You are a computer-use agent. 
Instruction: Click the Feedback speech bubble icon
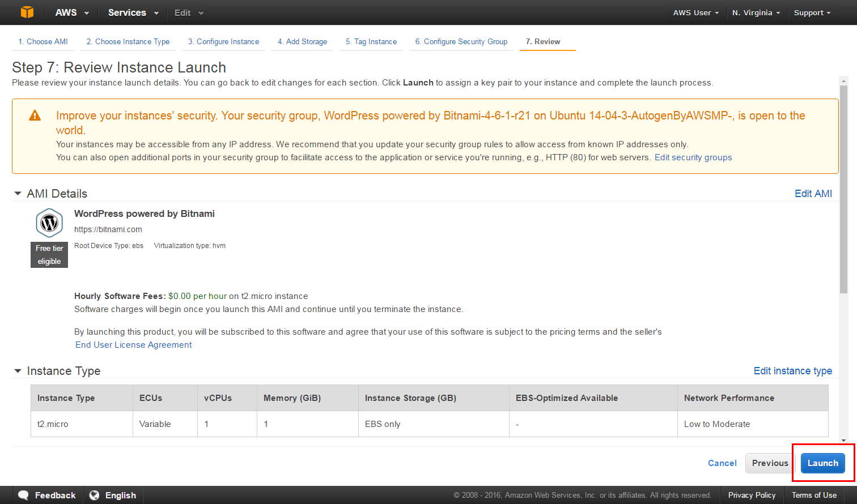23,495
